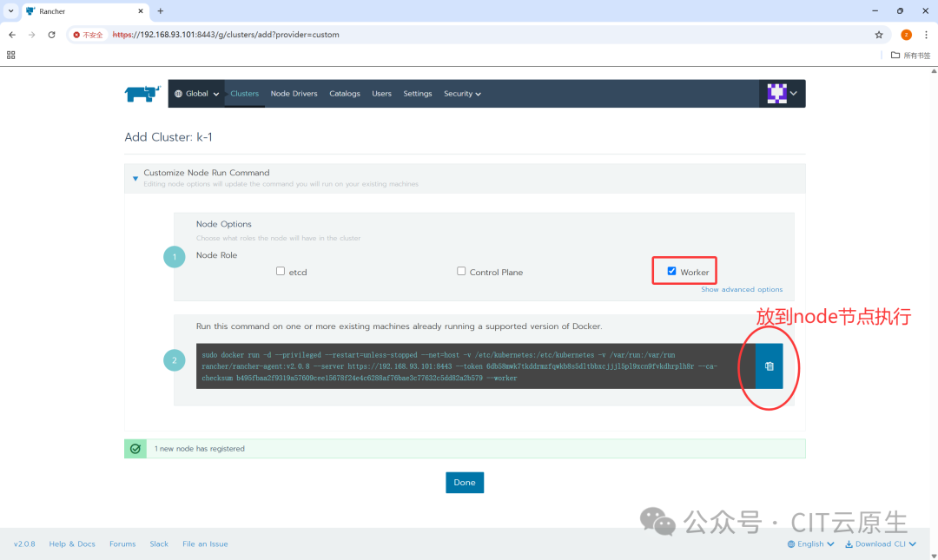
Task: Open the apps grid in bookmarks bar
Action: [10, 55]
